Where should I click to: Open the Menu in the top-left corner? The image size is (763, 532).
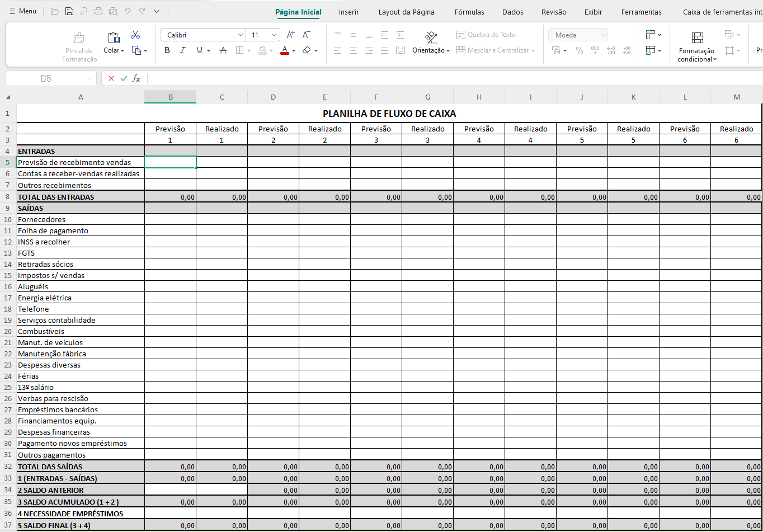22,11
